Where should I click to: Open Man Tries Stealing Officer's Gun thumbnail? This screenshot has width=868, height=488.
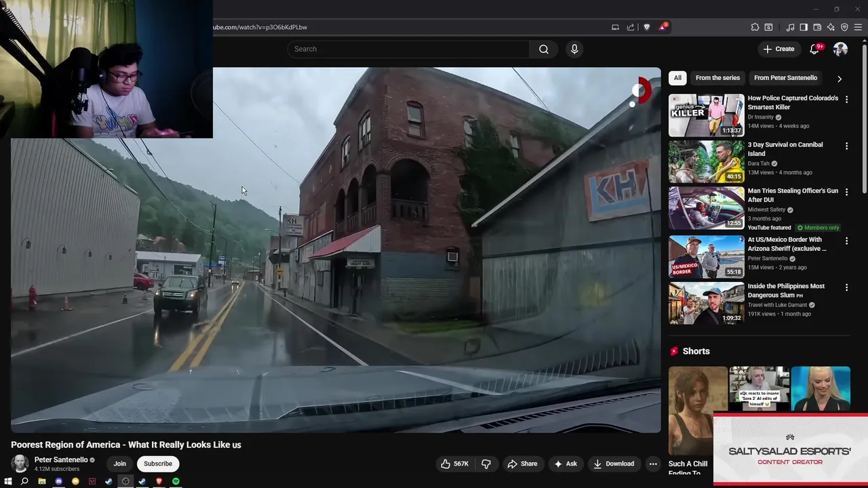click(706, 209)
